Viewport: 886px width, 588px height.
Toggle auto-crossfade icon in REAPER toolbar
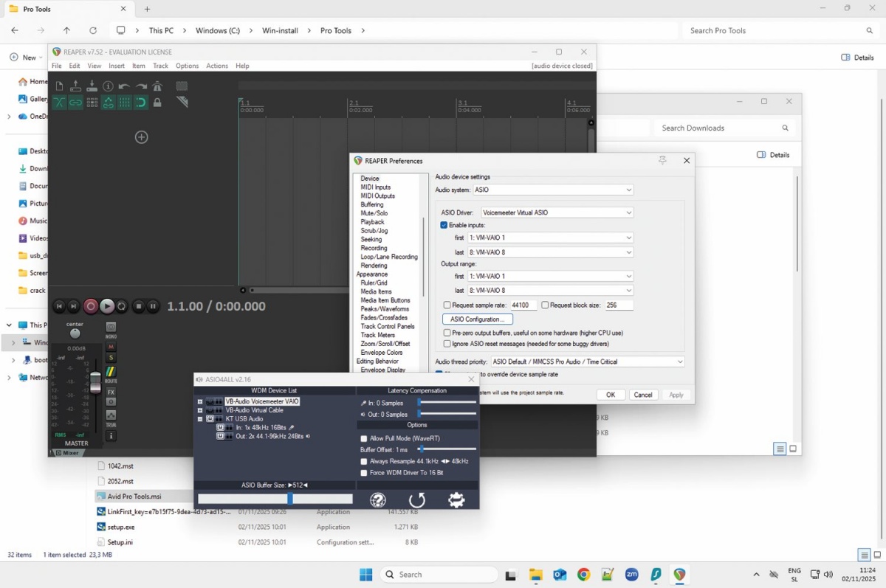[x=59, y=103]
